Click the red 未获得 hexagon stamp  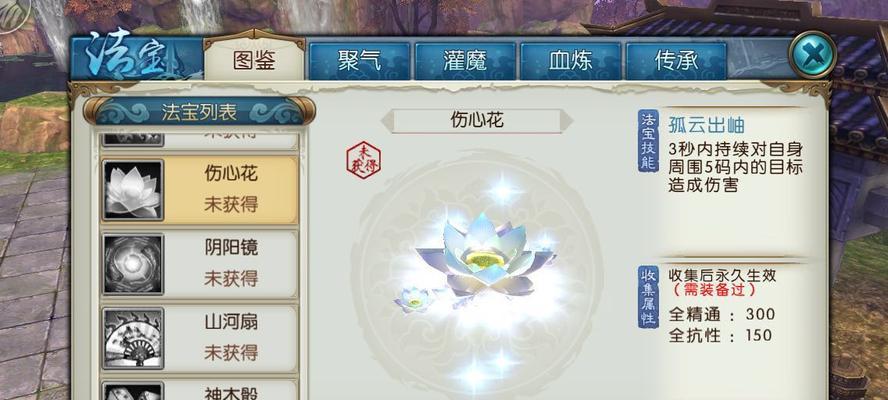364,160
